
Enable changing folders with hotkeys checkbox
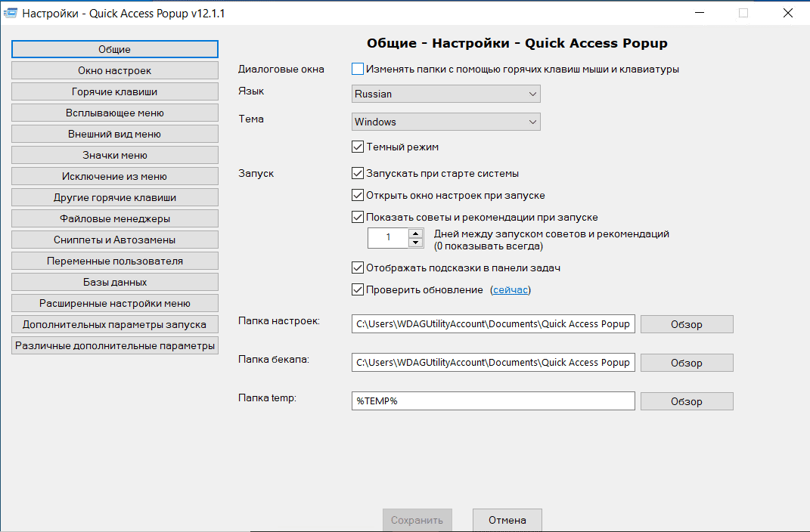pyautogui.click(x=358, y=69)
